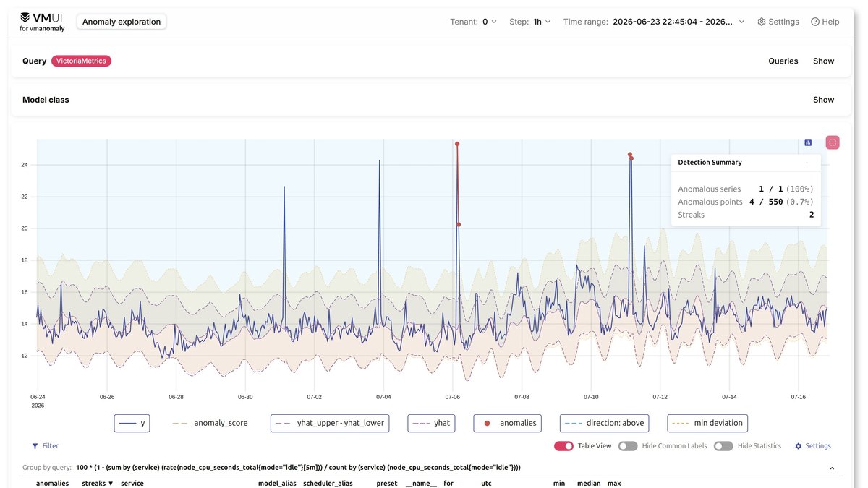
Task: Click the service column header
Action: coord(132,483)
